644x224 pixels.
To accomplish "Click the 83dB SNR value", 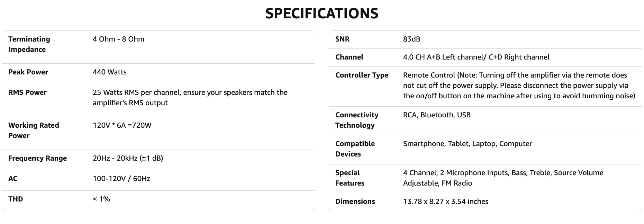I will 411,39.
